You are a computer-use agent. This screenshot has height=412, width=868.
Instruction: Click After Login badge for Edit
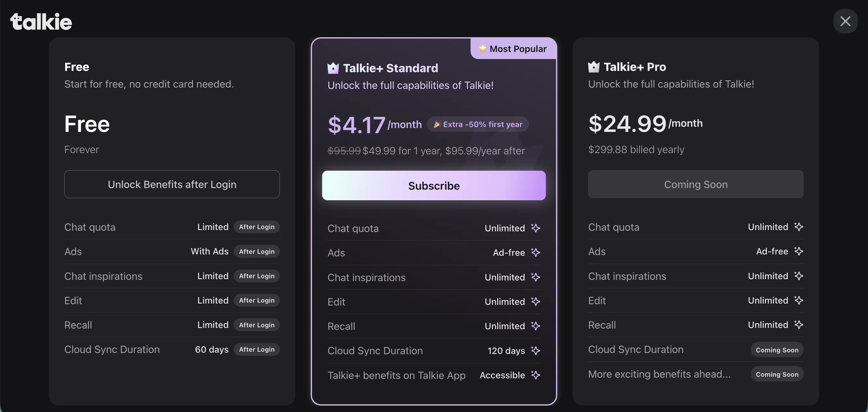coord(257,300)
